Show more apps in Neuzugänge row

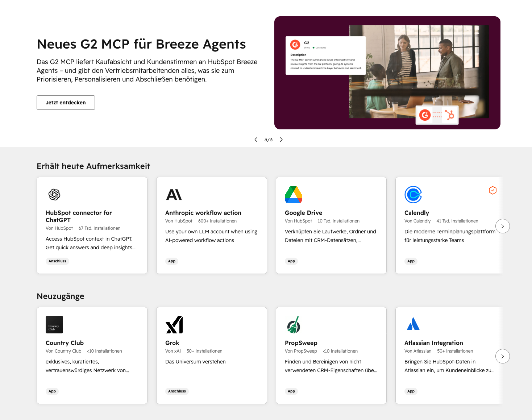(x=503, y=356)
